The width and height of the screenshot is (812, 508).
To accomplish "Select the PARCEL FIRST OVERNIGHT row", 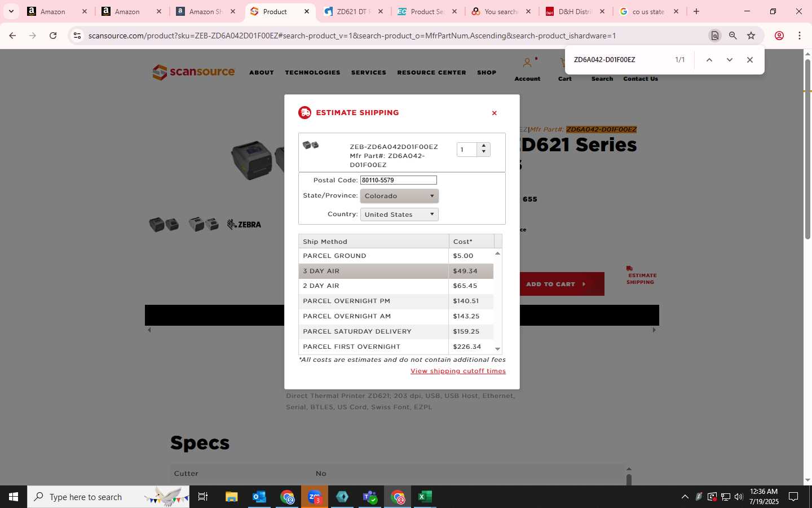I will pos(396,347).
